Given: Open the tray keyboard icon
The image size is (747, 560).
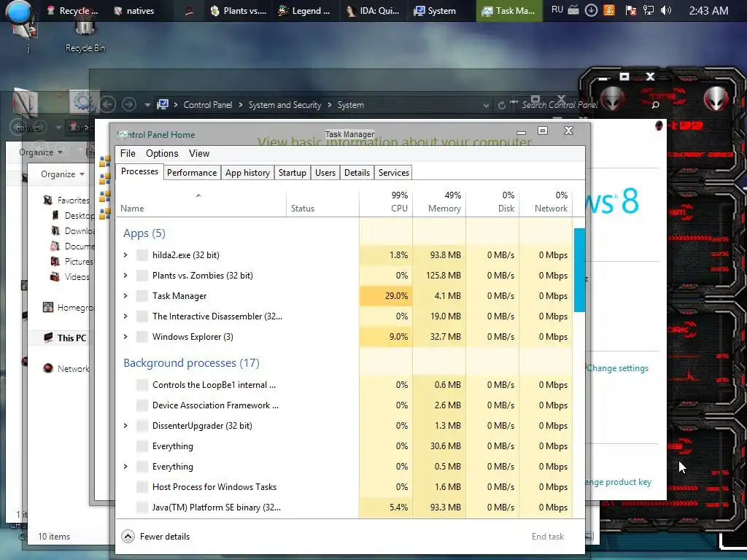Looking at the screenshot, I should [x=573, y=10].
